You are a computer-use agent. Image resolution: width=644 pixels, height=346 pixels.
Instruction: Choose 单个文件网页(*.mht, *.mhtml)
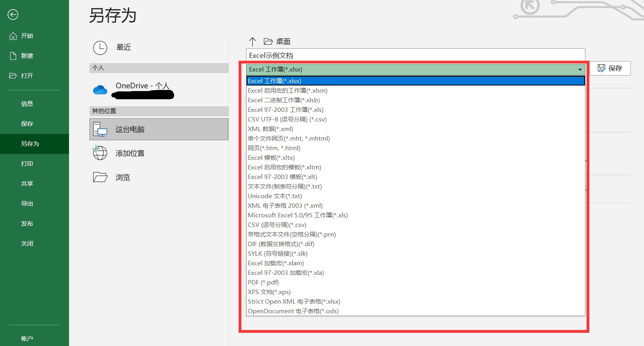(415, 139)
